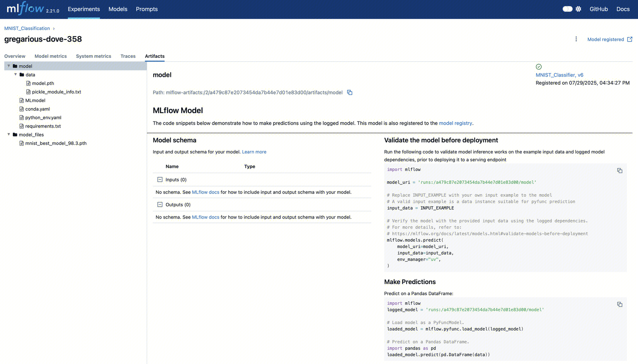Copy the Make Predictions code snippet

(x=620, y=304)
